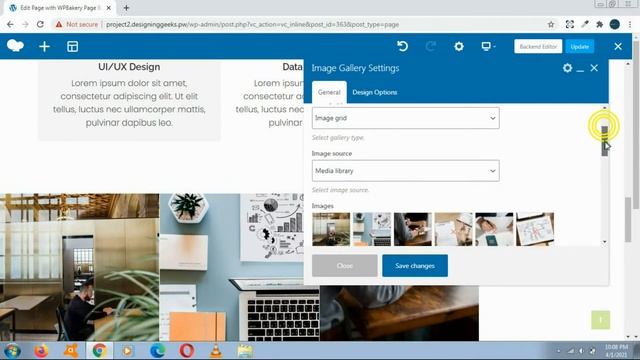
Task: Go back in browser
Action: click(x=10, y=24)
